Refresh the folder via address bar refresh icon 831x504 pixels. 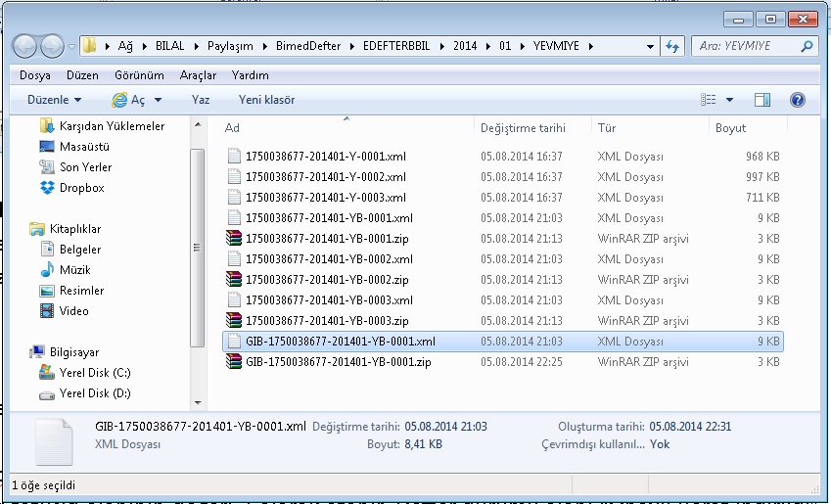point(672,47)
